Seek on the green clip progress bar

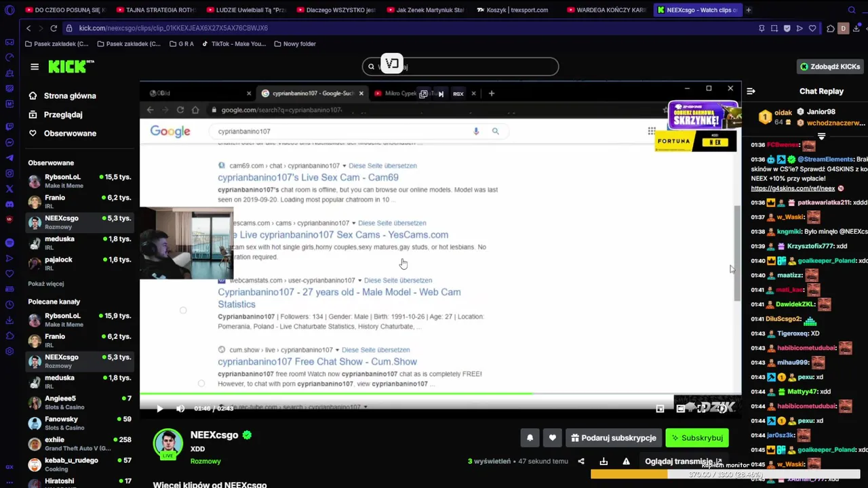[x=440, y=393]
